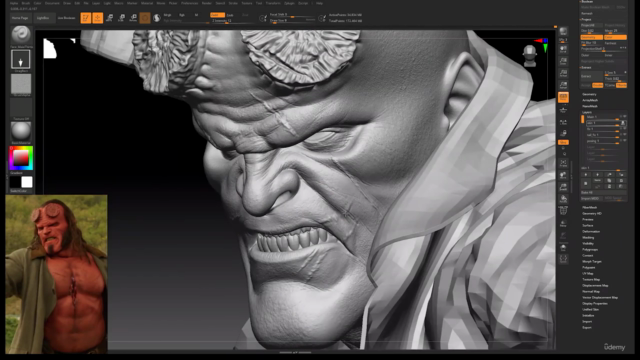Pick a hue in the color picker

click(21, 158)
